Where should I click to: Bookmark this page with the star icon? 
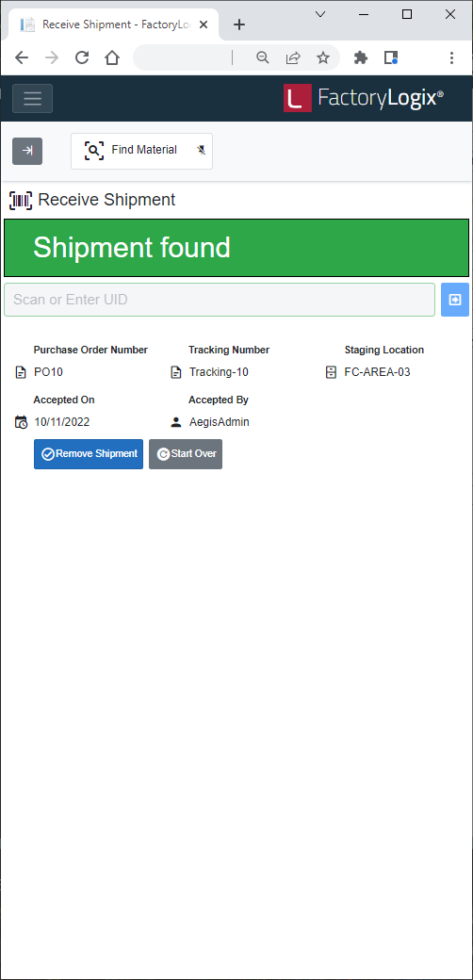[322, 58]
